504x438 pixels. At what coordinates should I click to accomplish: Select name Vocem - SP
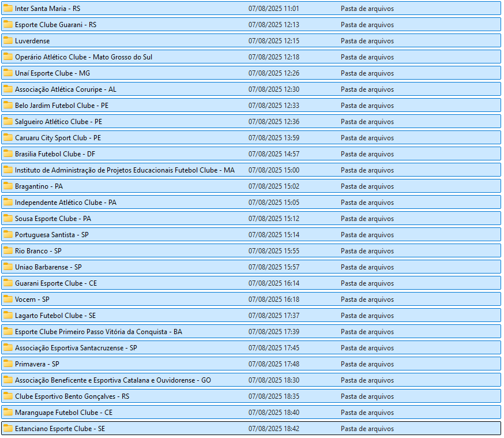(x=32, y=300)
